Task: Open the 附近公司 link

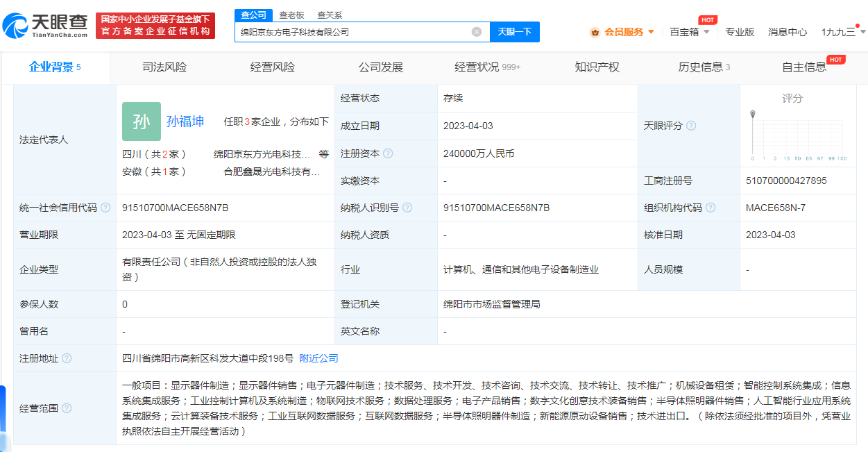Action: (x=318, y=358)
